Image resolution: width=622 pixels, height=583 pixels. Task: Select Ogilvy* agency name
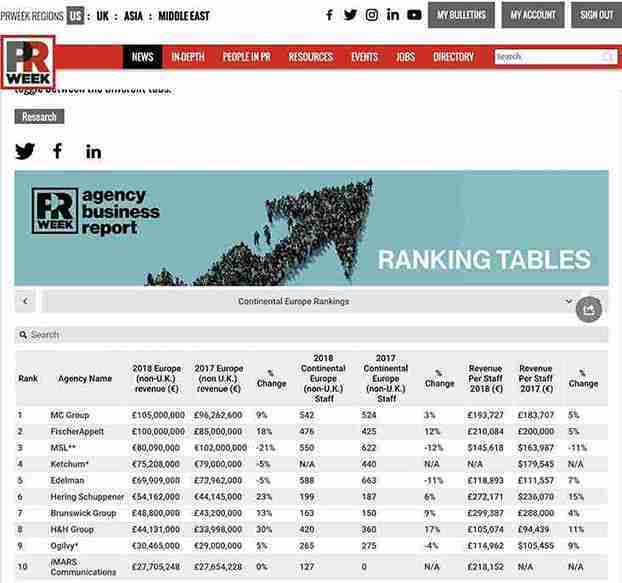tap(64, 546)
